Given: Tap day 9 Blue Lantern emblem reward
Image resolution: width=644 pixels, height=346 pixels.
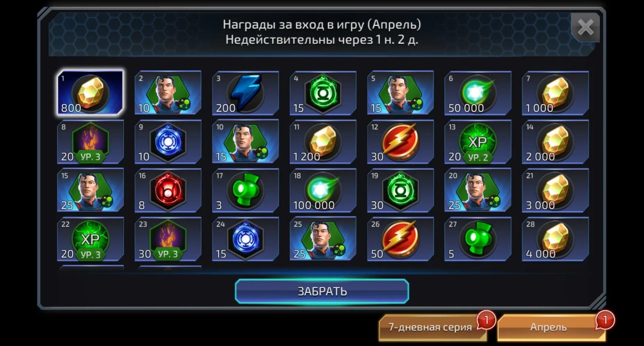Looking at the screenshot, I should tap(168, 142).
